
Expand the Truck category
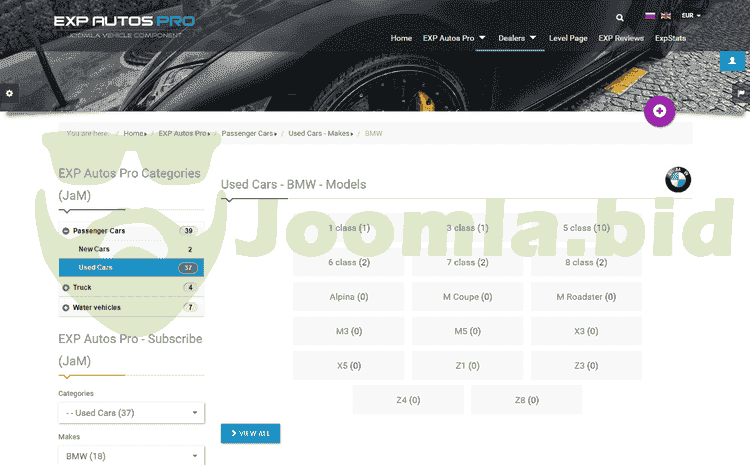(66, 288)
